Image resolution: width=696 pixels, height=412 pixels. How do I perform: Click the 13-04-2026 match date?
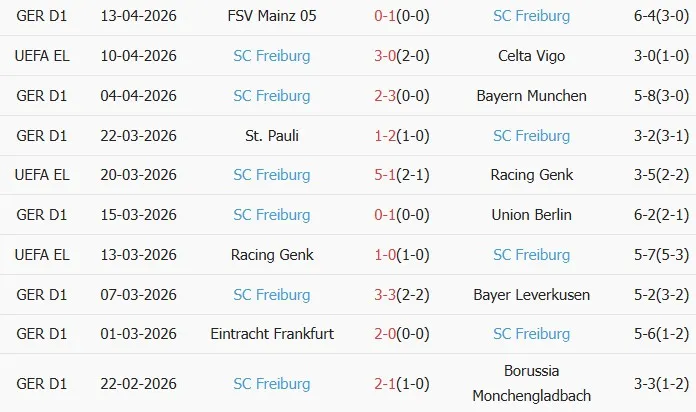[139, 16]
